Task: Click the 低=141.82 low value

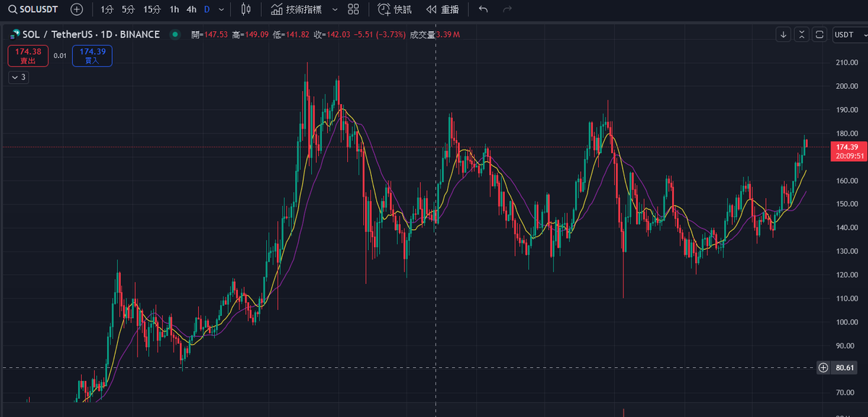Action: [x=291, y=35]
